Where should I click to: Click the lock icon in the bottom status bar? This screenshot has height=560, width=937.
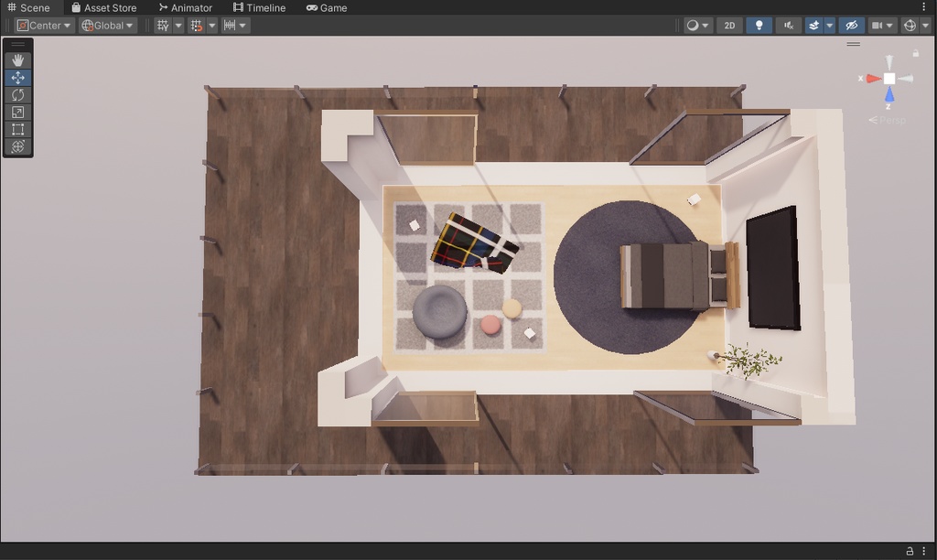(910, 551)
